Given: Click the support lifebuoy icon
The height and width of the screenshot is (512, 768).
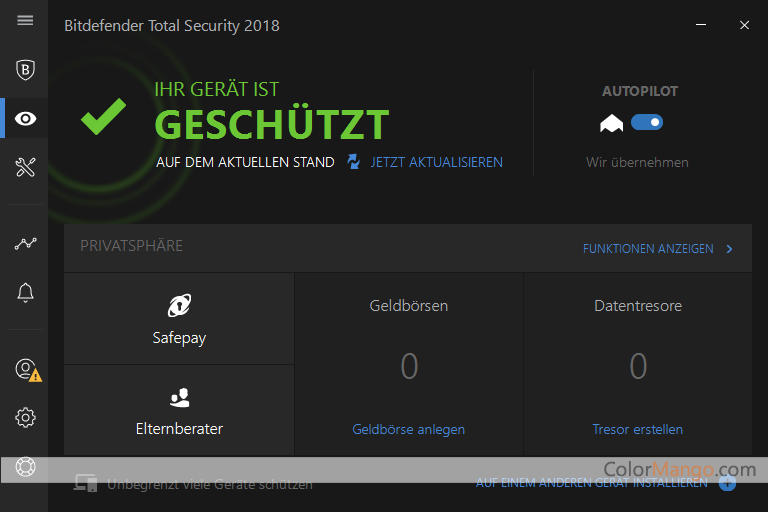Looking at the screenshot, I should pyautogui.click(x=25, y=467).
